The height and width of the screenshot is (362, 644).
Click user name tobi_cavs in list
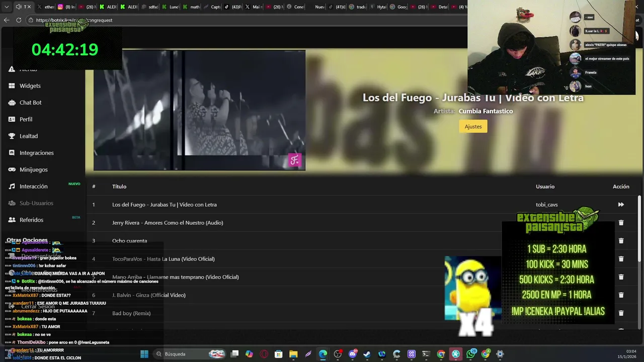[x=546, y=205]
